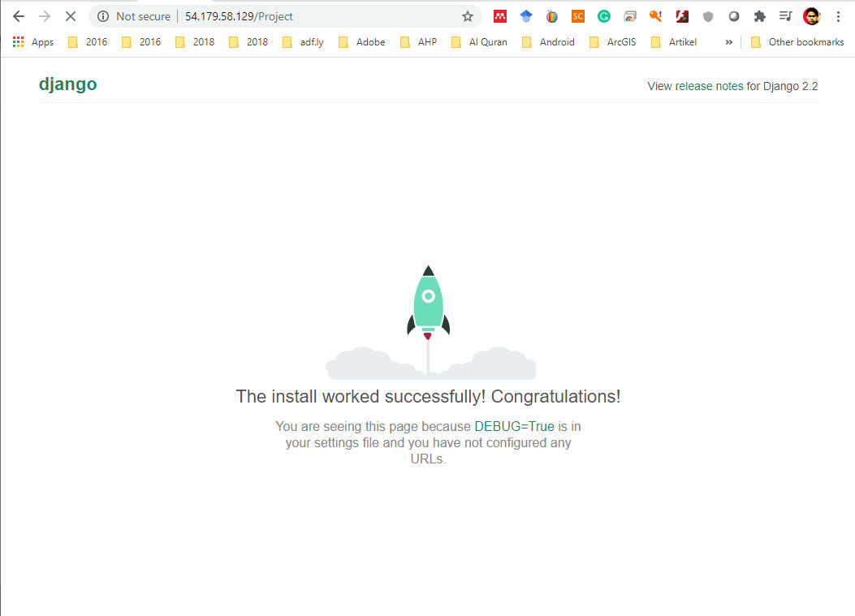Screen dimensions: 855x616
Task: Click the django logo heading
Action: tap(68, 84)
